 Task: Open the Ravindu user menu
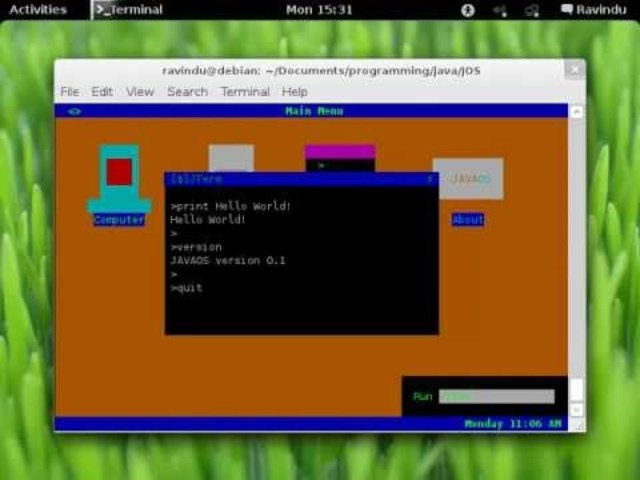pos(593,9)
